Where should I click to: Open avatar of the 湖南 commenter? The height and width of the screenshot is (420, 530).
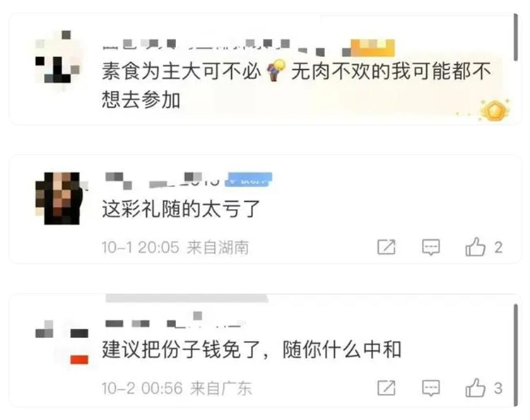tap(59, 198)
